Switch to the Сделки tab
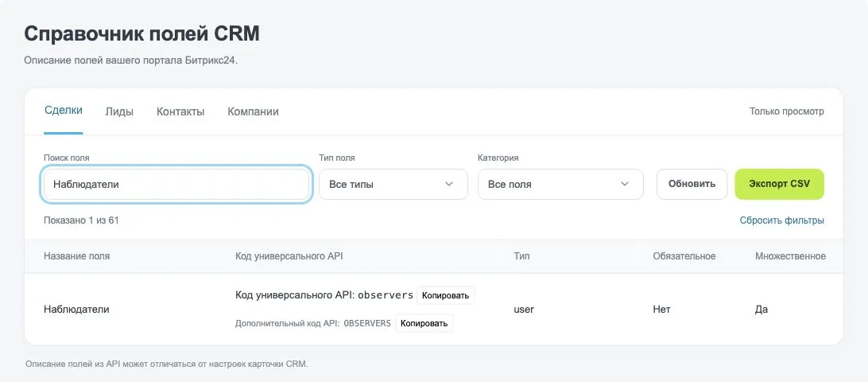868x382 pixels. [63, 111]
